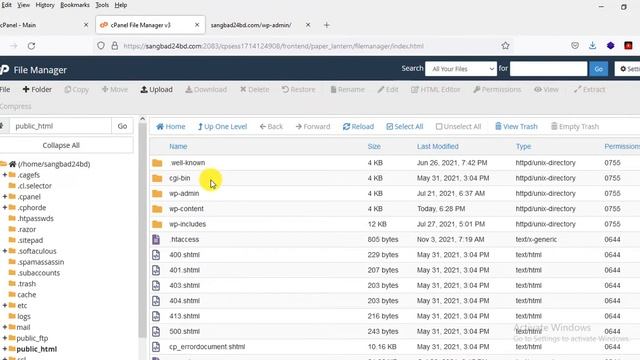Sort files by Name column

(x=178, y=147)
